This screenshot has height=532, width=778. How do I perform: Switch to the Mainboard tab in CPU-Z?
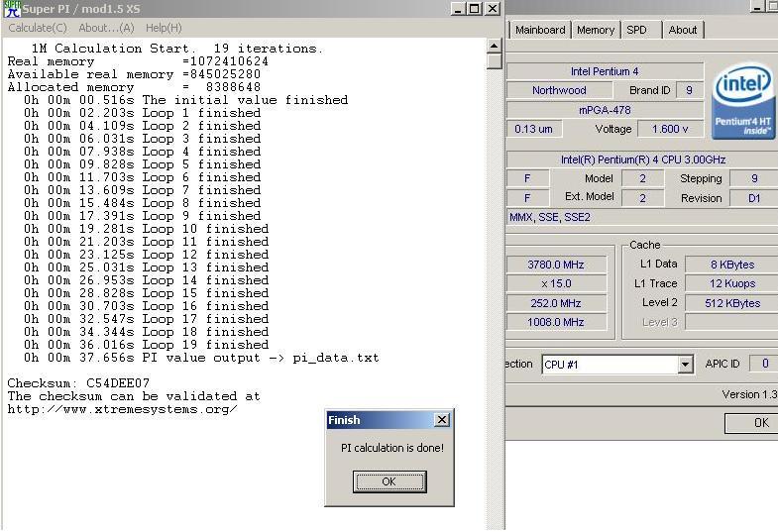tap(540, 30)
